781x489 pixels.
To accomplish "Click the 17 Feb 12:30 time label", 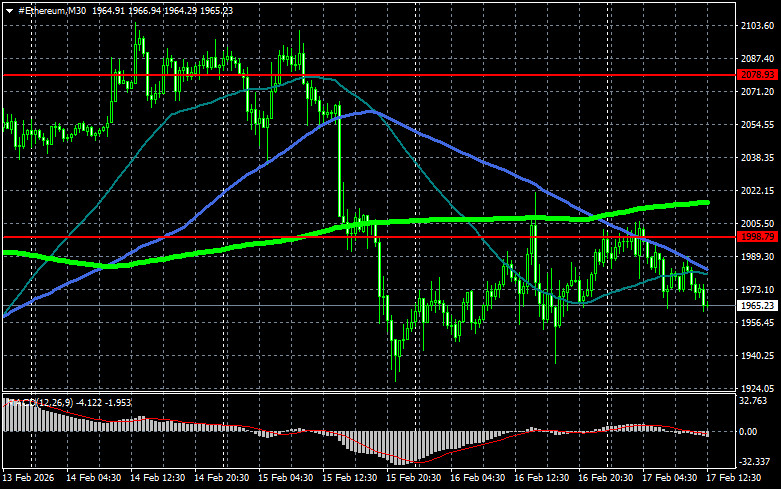I will (x=734, y=478).
